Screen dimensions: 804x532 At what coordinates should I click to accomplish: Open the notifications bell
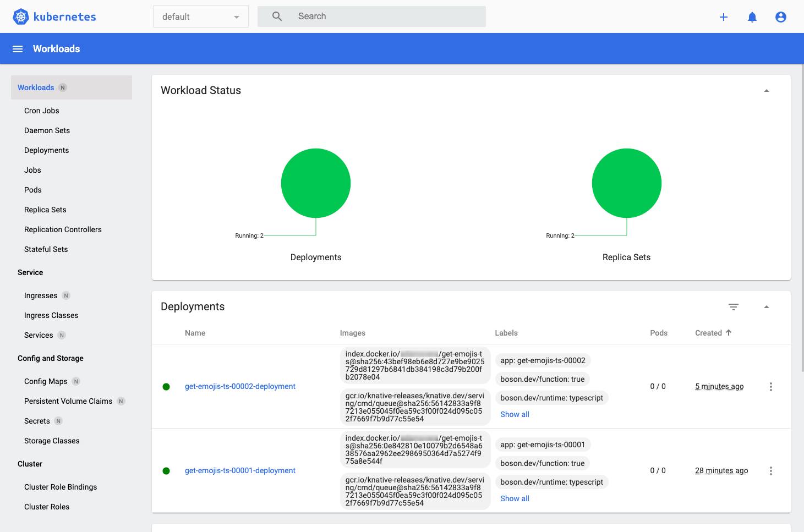coord(752,17)
